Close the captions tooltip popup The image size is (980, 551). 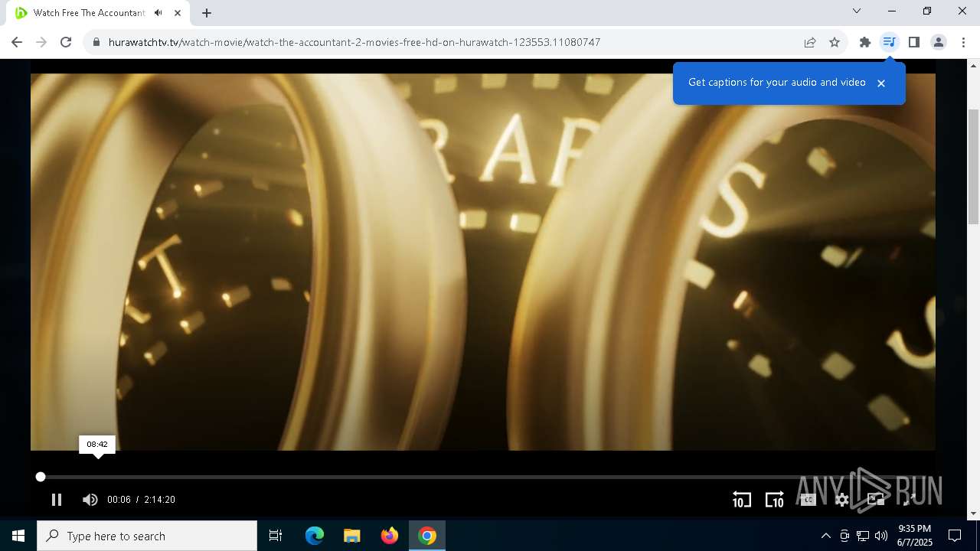881,83
